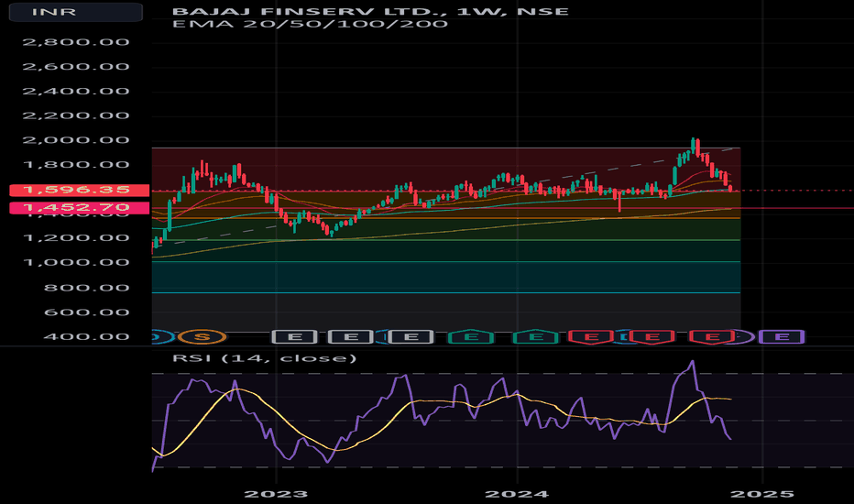Click the first green E earnings marker
Screen dimensions: 854x504
(471, 337)
